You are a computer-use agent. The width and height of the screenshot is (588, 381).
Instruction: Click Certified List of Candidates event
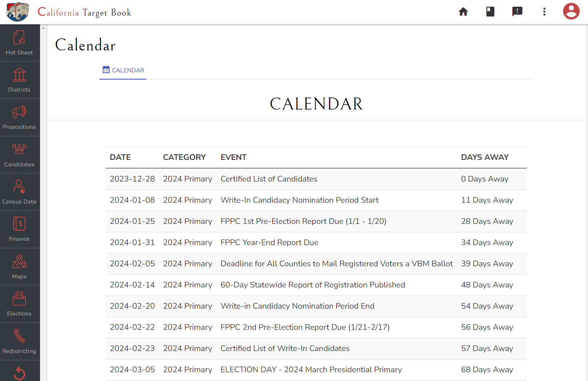(x=269, y=179)
